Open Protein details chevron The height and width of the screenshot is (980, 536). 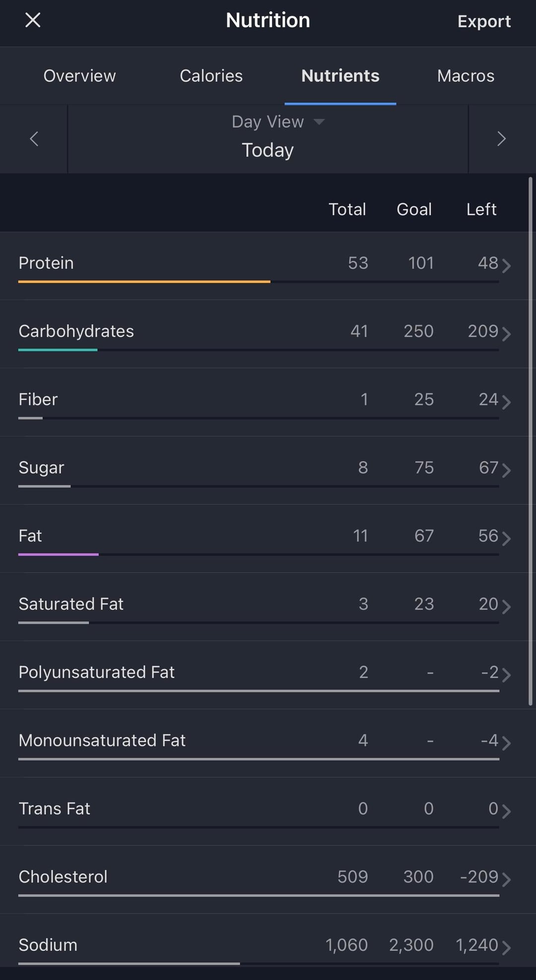tap(506, 265)
